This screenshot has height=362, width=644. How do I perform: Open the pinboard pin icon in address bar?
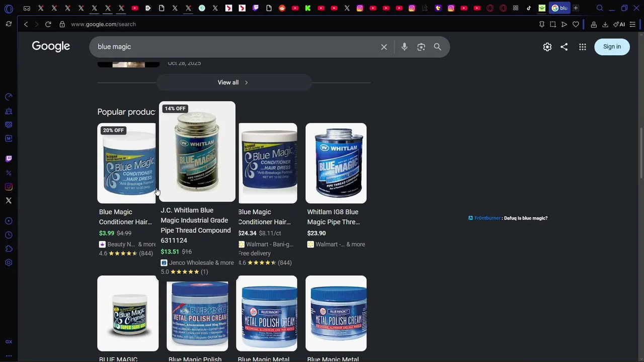coord(542,24)
